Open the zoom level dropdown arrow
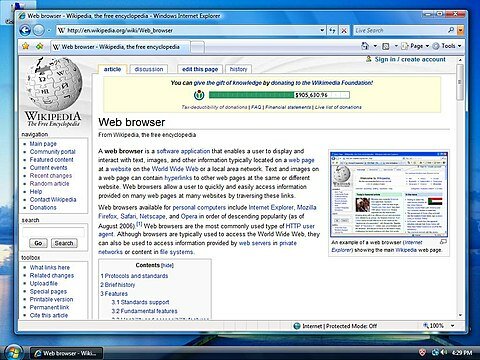The width and height of the screenshot is (480, 360). click(452, 326)
